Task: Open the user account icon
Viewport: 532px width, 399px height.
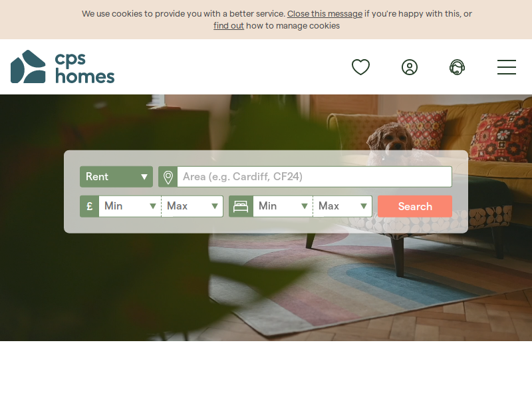Action: tap(410, 67)
